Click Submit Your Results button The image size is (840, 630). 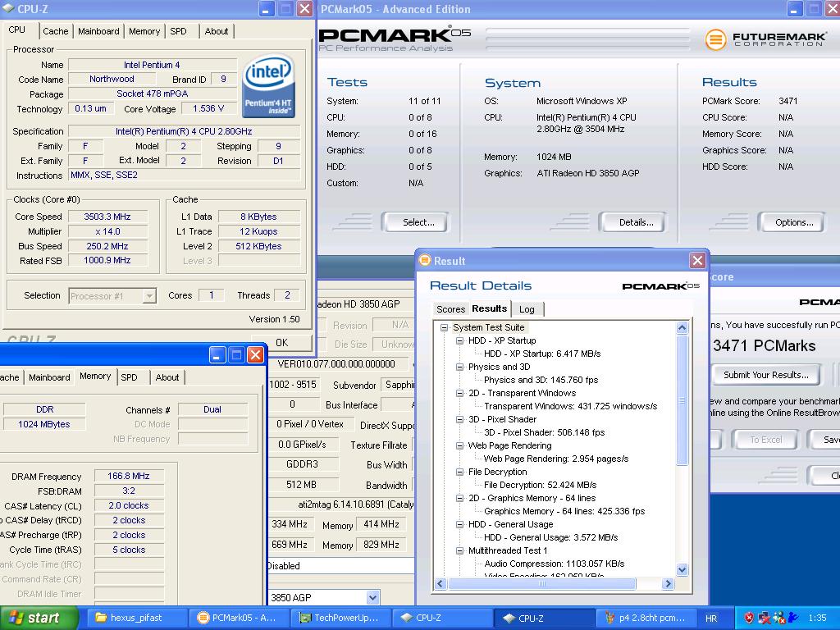pyautogui.click(x=766, y=375)
